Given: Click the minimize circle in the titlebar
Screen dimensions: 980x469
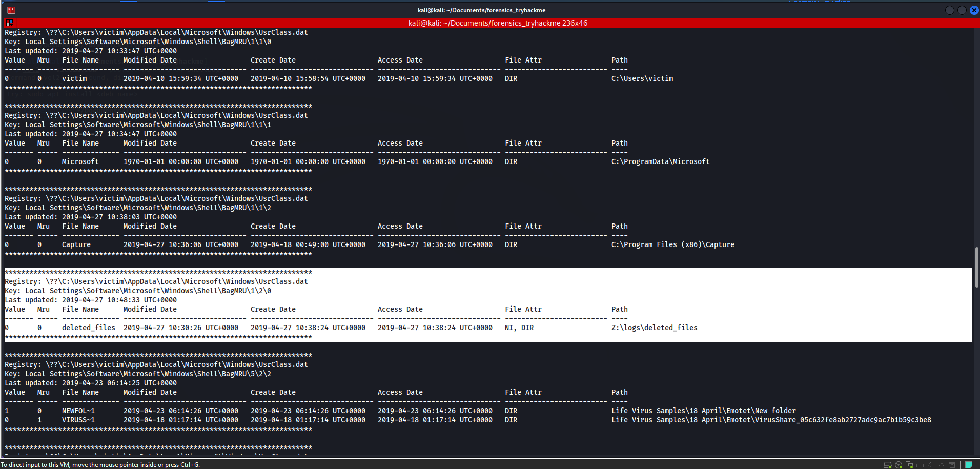Looking at the screenshot, I should [949, 10].
